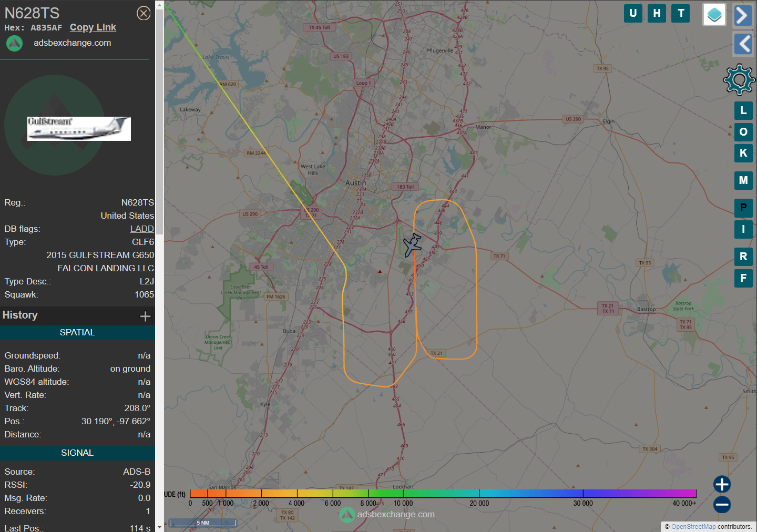Click the 5 NM map scale bar
Image resolution: width=757 pixels, height=532 pixels.
click(x=203, y=523)
